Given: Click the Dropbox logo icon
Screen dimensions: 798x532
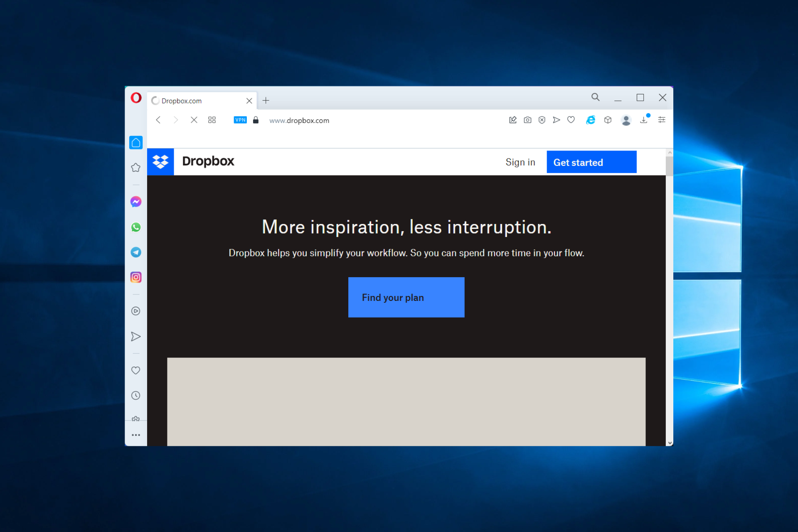Looking at the screenshot, I should click(x=160, y=162).
